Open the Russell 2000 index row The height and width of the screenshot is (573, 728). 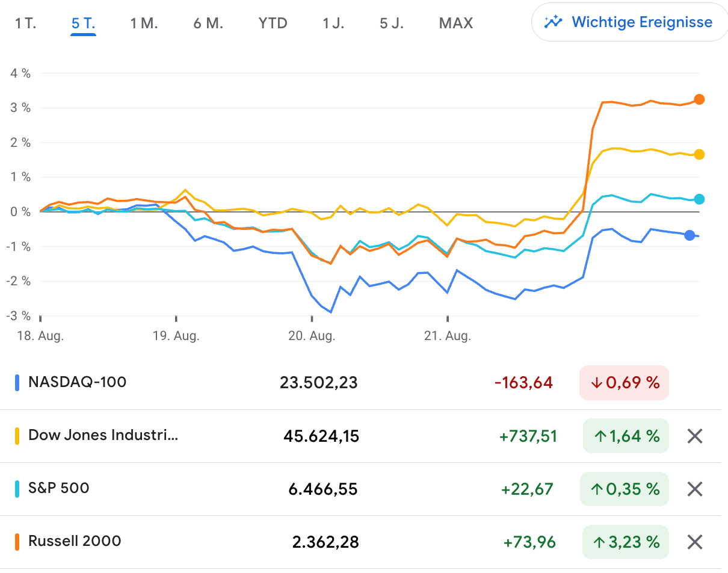pos(361,542)
